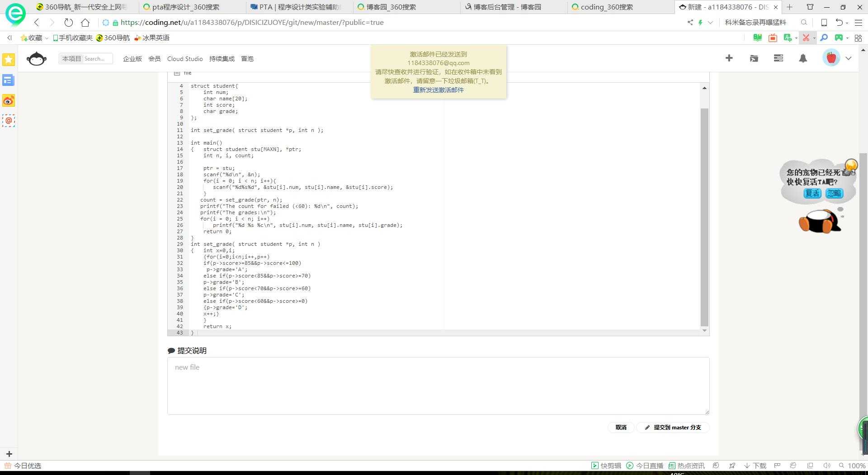The image size is (868, 475).
Task: Open 持续集成 in header menu
Action: pos(222,59)
